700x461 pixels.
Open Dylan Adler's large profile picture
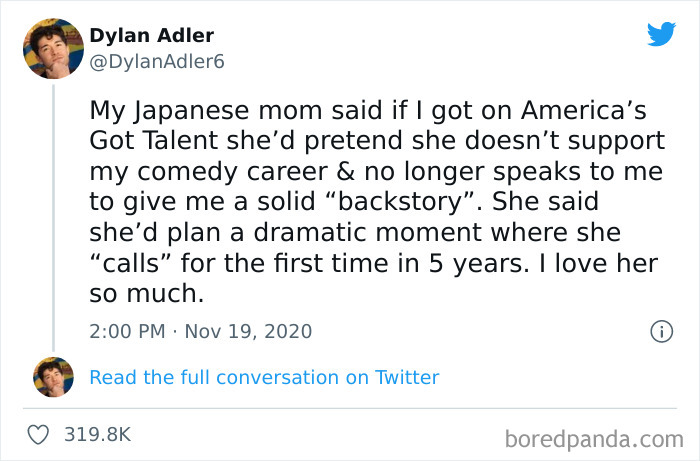coord(53,48)
